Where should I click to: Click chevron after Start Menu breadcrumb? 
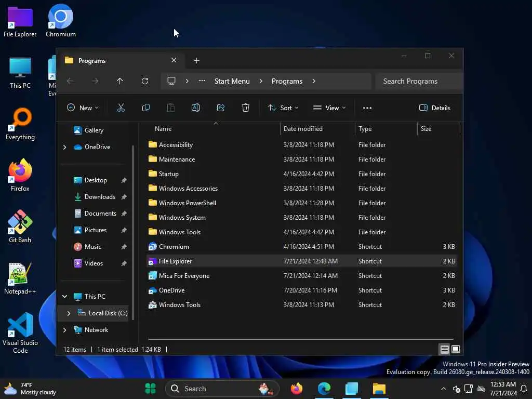pos(261,81)
